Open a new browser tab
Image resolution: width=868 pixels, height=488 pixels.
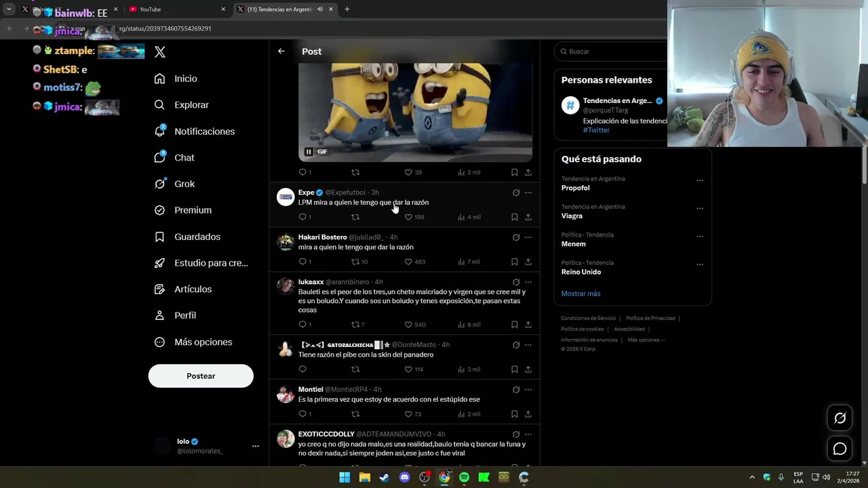pyautogui.click(x=347, y=9)
